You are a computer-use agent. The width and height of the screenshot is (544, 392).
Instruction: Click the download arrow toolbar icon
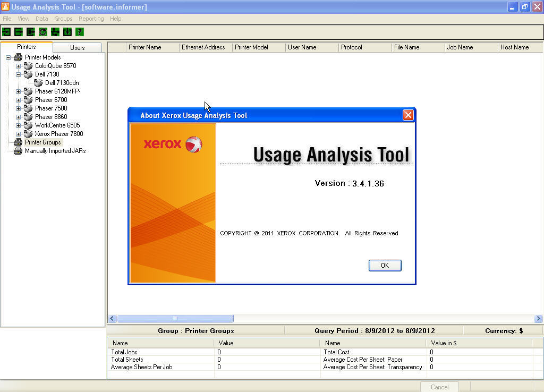pyautogui.click(x=67, y=32)
